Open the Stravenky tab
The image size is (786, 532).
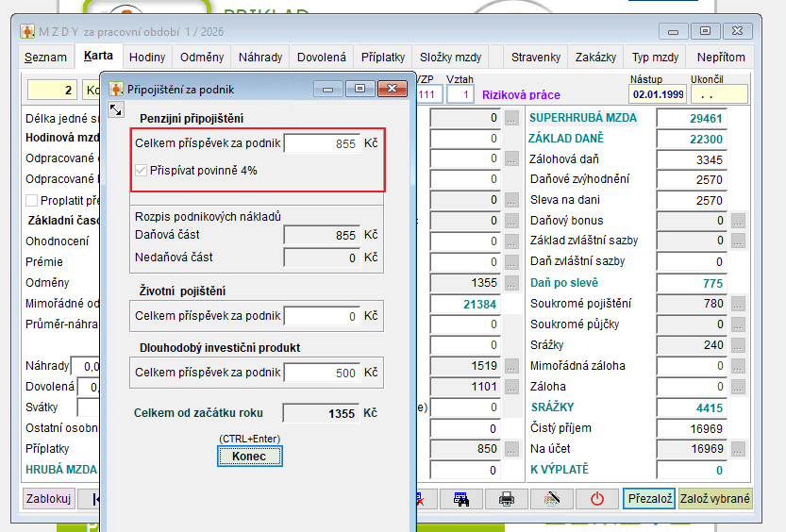(x=535, y=58)
